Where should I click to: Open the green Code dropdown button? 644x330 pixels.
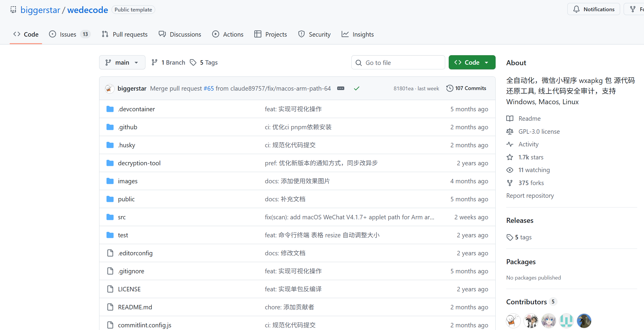[x=472, y=63]
